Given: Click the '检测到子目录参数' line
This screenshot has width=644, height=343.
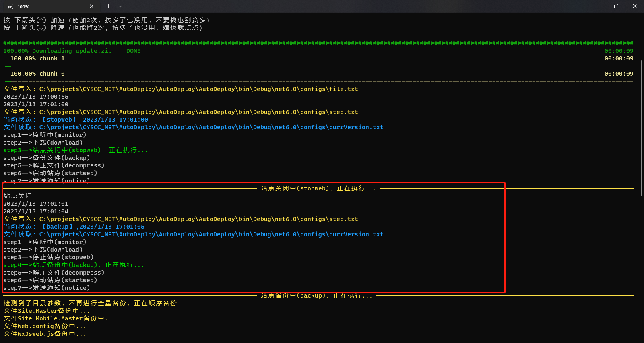Looking at the screenshot, I should [x=90, y=303].
